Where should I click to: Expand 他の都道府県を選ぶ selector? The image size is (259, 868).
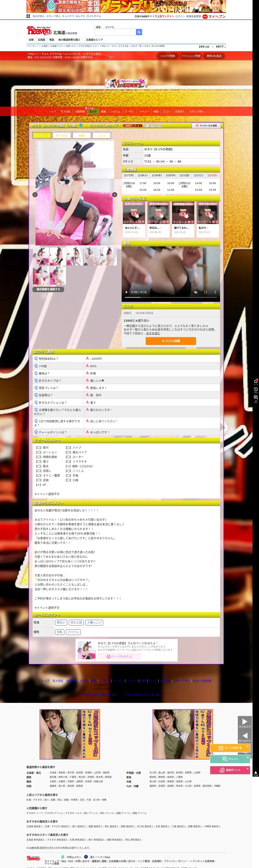69,40
